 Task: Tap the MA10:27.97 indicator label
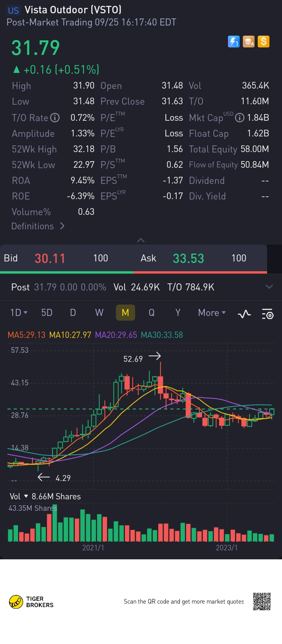[x=70, y=335]
